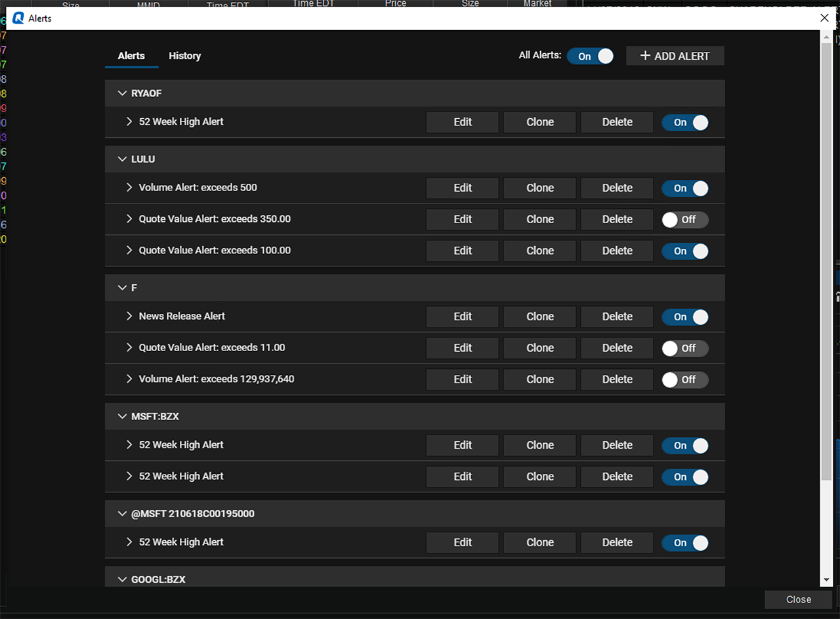This screenshot has height=619, width=840.
Task: Enable Quote Value Alert exceeds 11.00
Action: (x=685, y=348)
